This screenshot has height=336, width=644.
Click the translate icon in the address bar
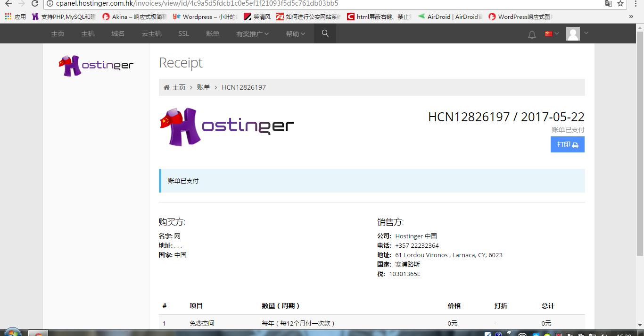click(x=608, y=4)
